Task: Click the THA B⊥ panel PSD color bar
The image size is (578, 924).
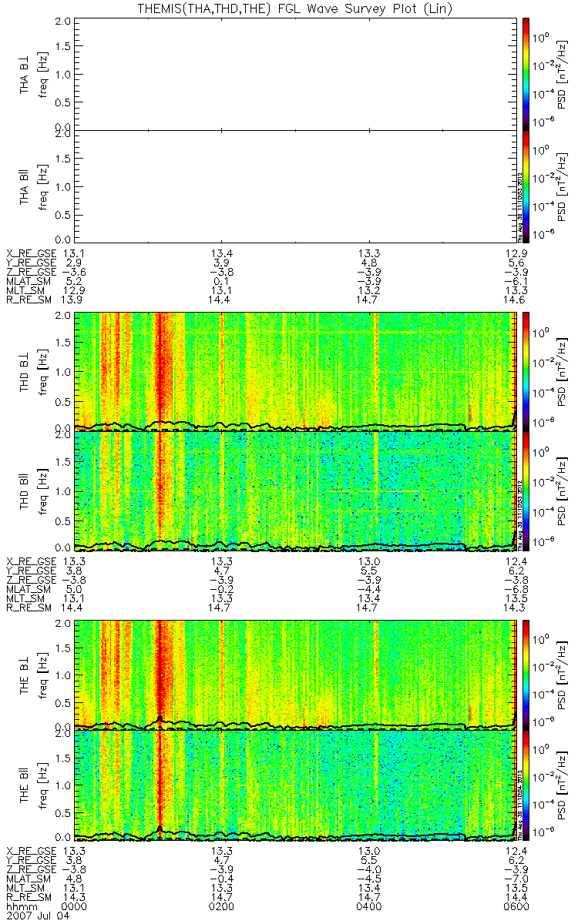Action: tap(526, 72)
